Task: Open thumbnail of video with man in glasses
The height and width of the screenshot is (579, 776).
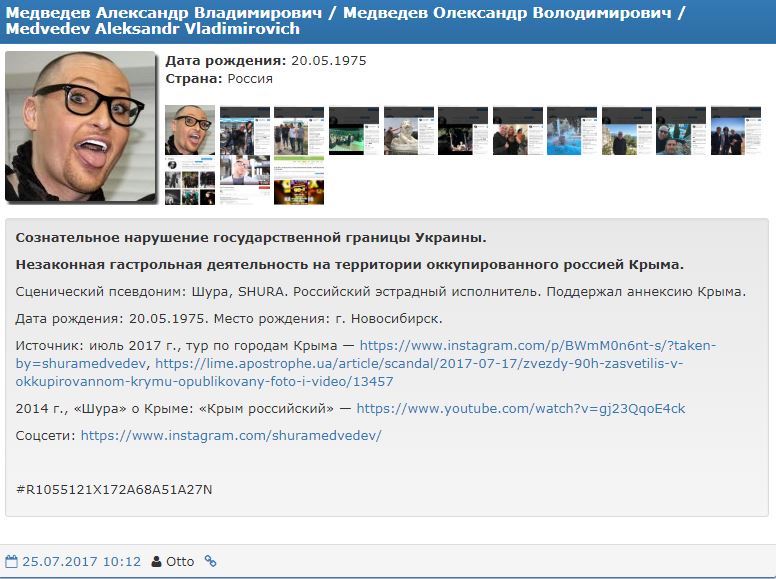Action: pyautogui.click(x=245, y=181)
